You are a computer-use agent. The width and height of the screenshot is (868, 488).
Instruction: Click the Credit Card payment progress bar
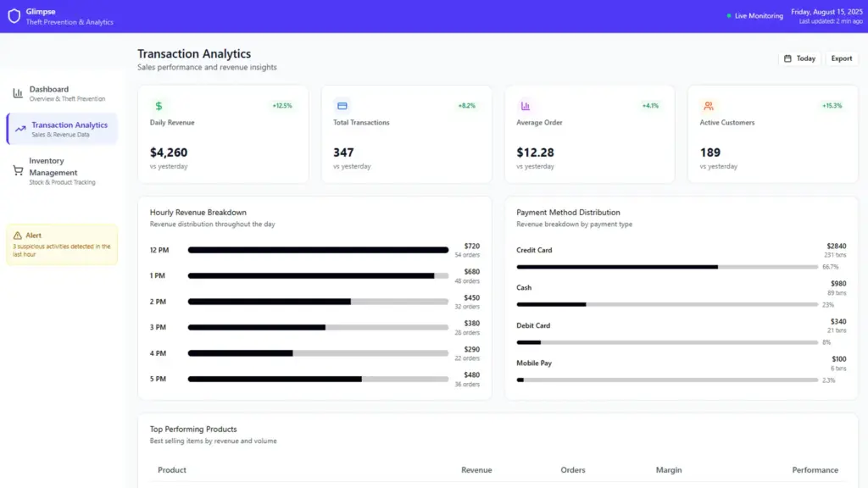click(x=667, y=267)
